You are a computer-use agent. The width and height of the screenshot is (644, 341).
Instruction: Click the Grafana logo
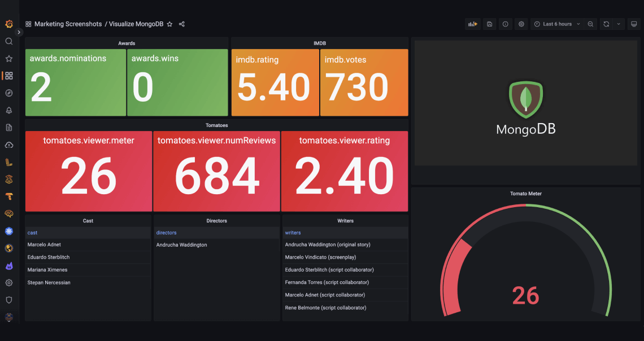point(8,24)
